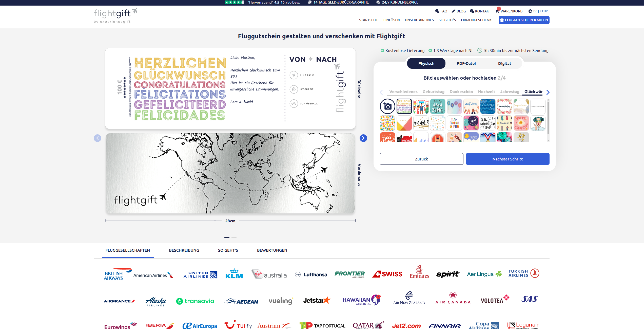Open the Einlösen nav link

coord(391,20)
